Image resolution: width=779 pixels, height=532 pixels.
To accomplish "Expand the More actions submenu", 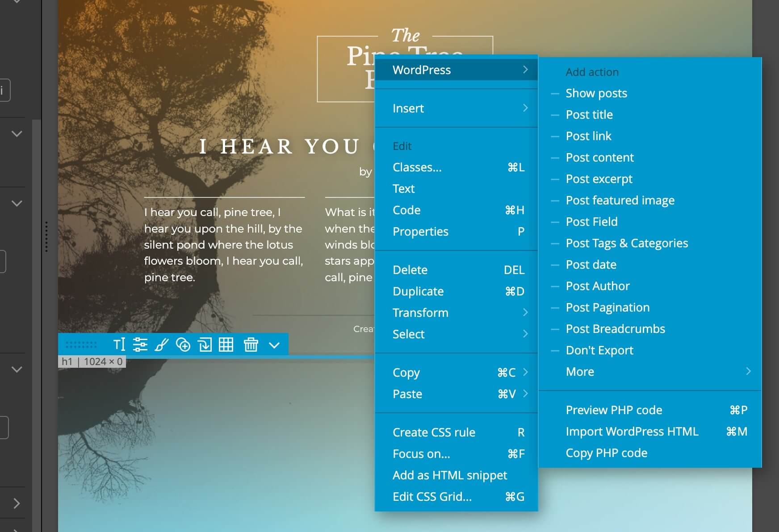I will [650, 371].
